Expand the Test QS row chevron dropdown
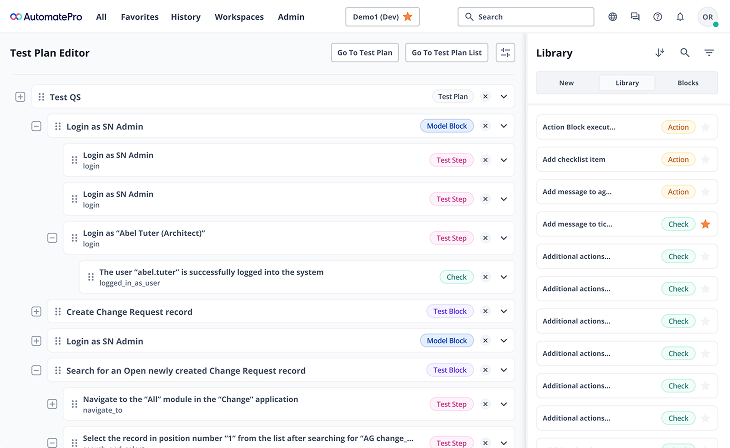This screenshot has height=448, width=730. click(504, 97)
